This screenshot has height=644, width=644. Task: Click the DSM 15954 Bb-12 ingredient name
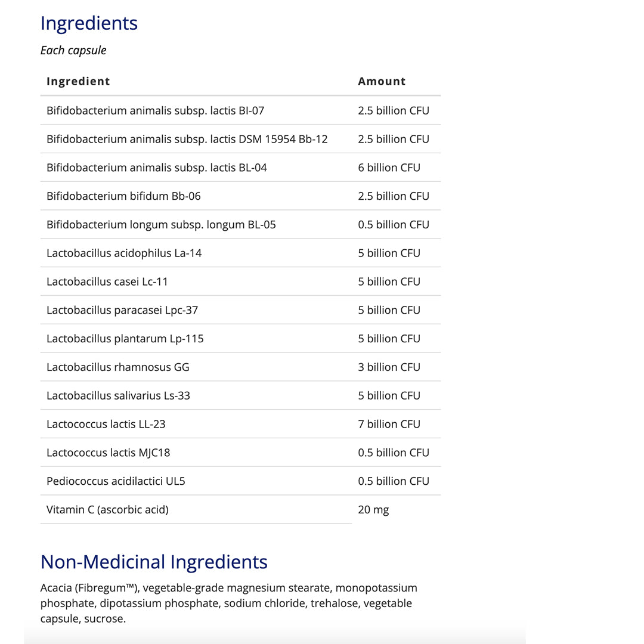click(187, 139)
